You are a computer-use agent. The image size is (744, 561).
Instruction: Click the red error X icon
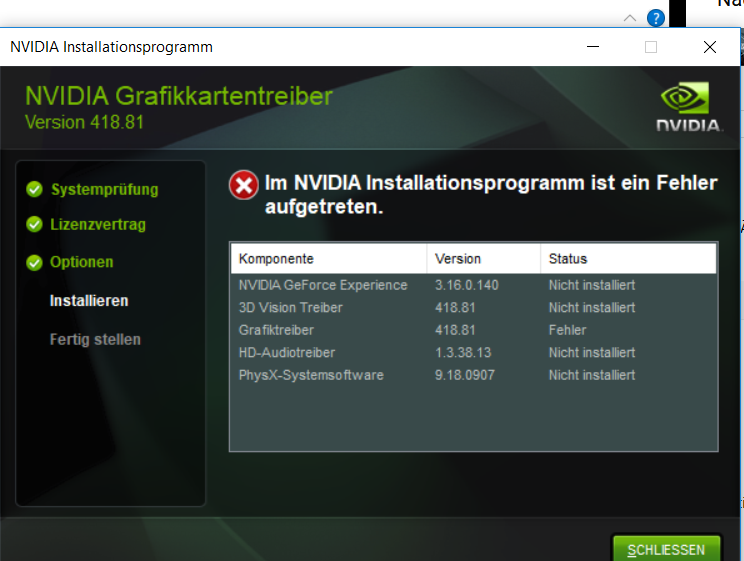click(243, 185)
